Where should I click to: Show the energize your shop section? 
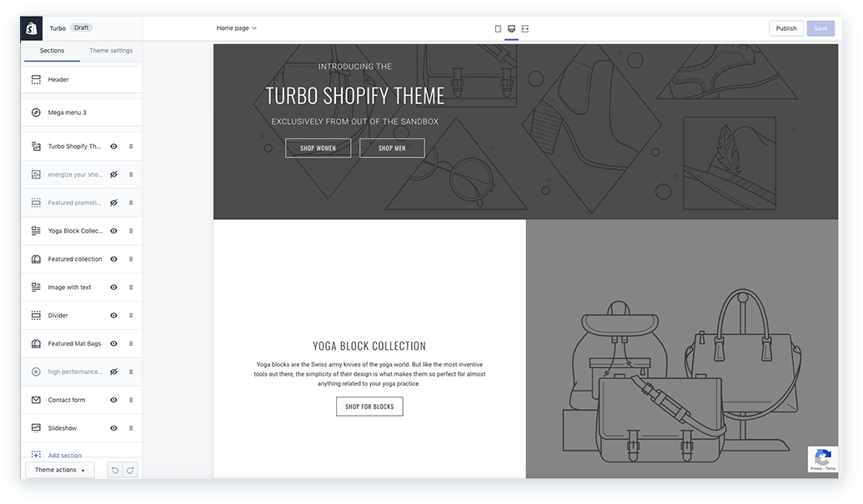113,175
